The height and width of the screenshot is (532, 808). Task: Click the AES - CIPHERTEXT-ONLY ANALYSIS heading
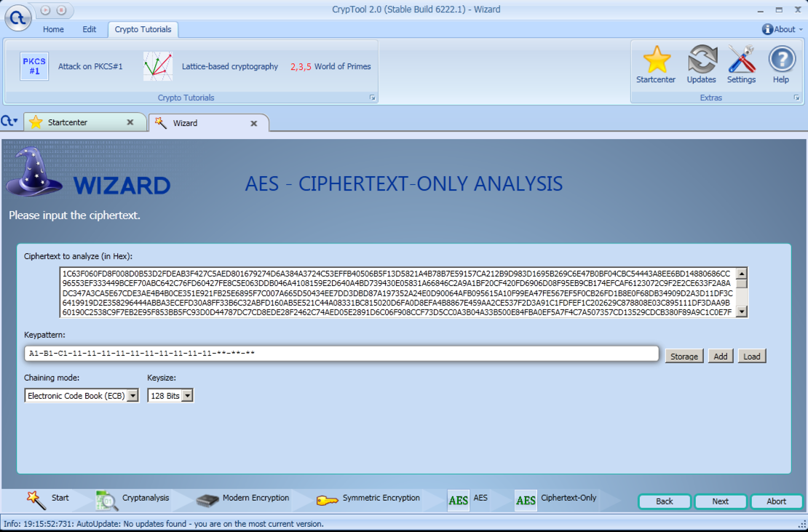point(403,184)
